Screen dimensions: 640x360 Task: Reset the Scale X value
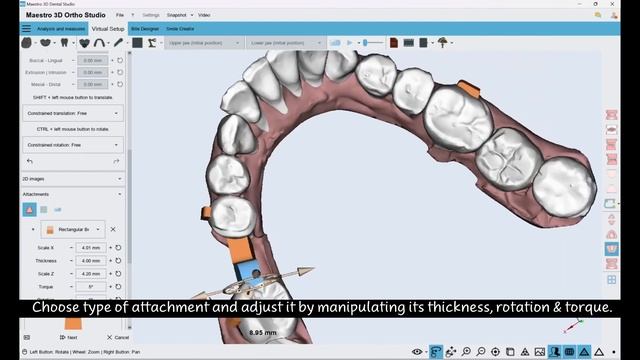[x=118, y=248]
